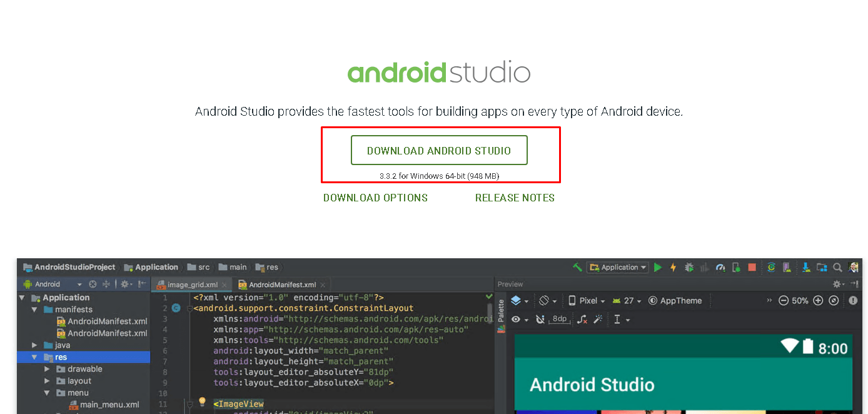Click the red Stop square icon

coord(752,267)
